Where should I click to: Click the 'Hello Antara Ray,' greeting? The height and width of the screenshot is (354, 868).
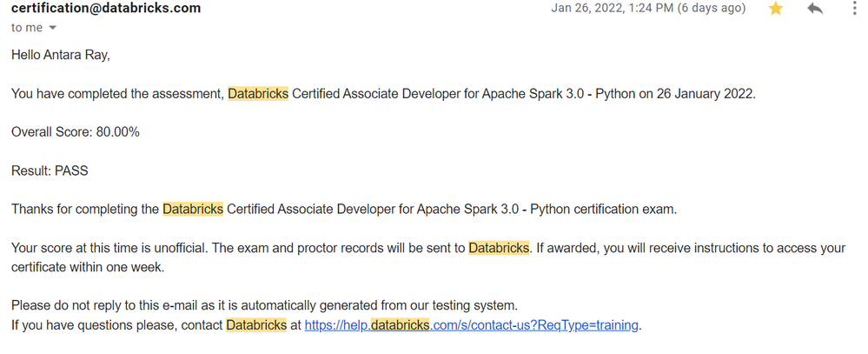pos(61,55)
